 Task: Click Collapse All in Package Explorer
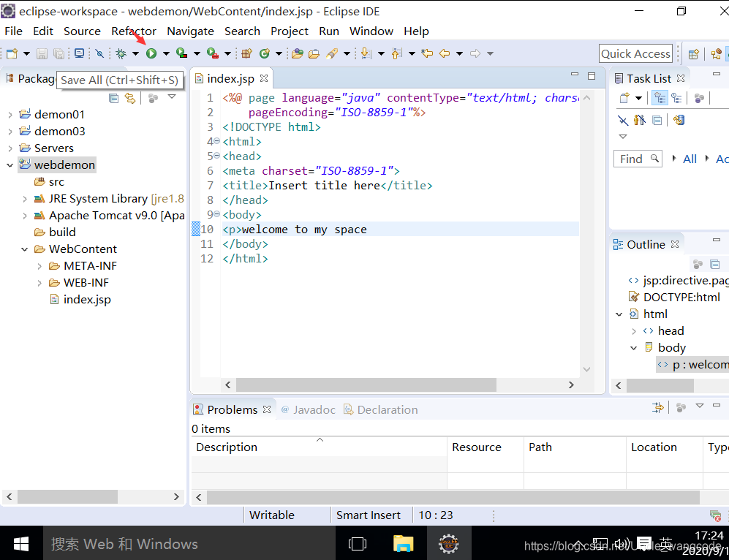(x=113, y=98)
